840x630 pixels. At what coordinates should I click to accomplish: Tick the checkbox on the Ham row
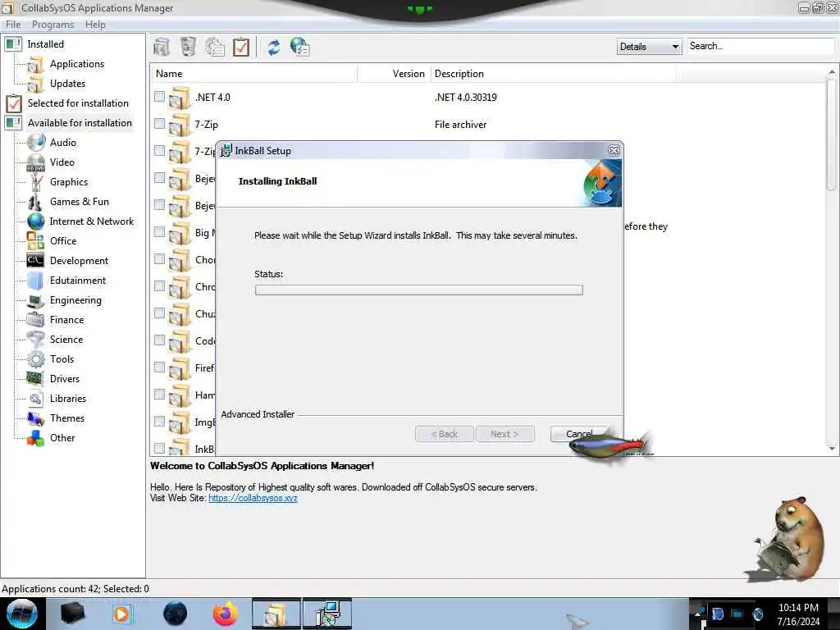(x=159, y=395)
